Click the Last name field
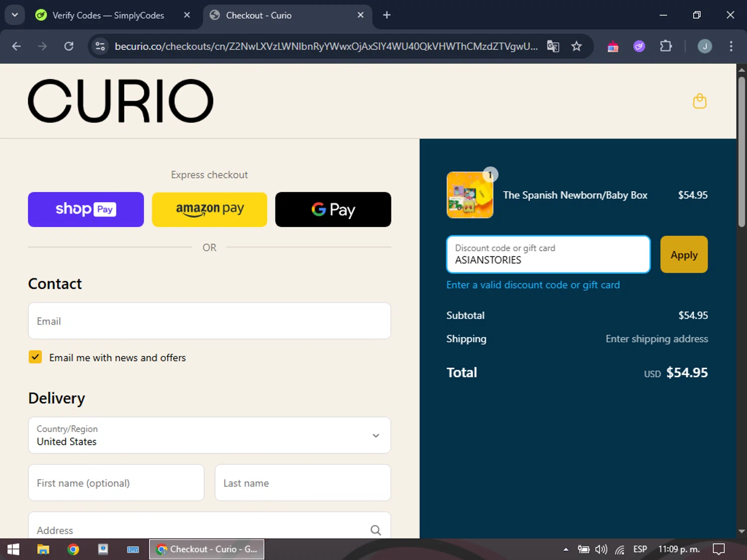Image resolution: width=747 pixels, height=560 pixels. click(x=303, y=483)
